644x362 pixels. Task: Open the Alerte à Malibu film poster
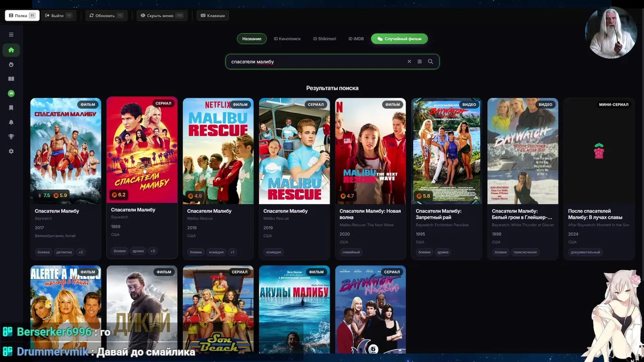click(65, 309)
